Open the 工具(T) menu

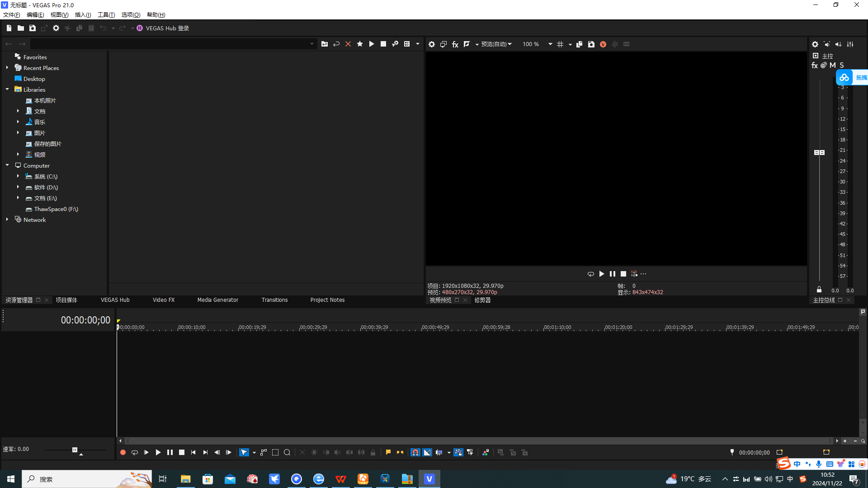tap(106, 15)
